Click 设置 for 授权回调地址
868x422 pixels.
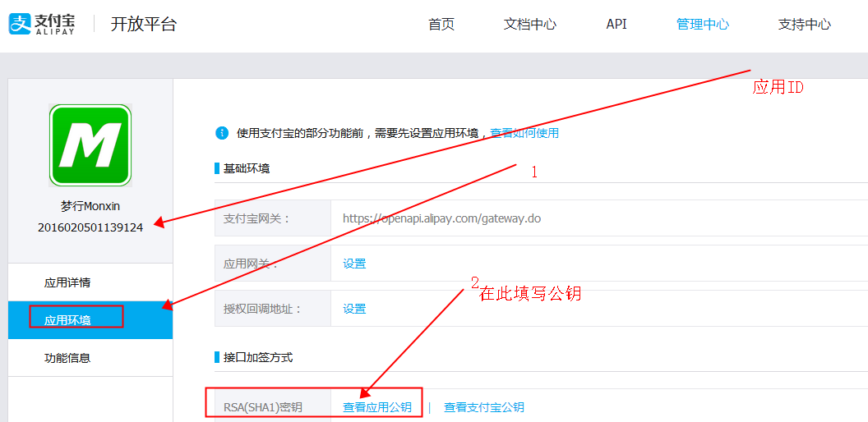coord(354,308)
